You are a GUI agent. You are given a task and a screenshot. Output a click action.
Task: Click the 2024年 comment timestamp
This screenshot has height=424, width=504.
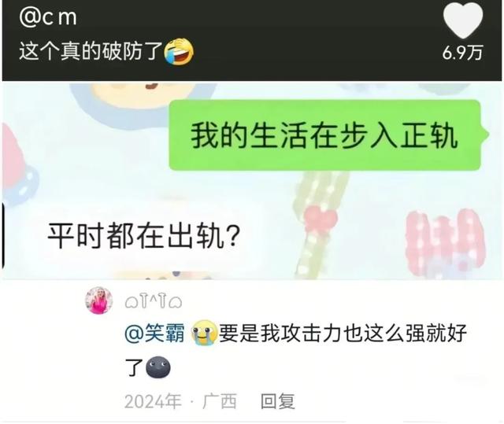coord(153,401)
